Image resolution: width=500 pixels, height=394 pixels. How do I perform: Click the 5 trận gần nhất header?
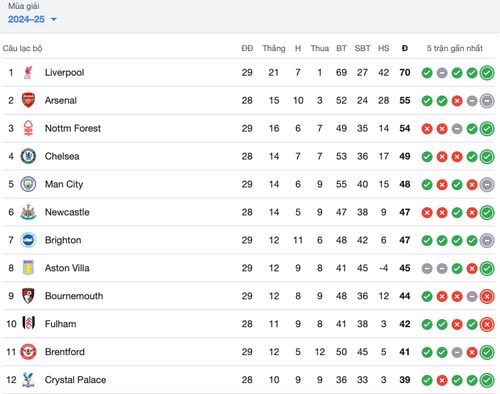(x=455, y=49)
